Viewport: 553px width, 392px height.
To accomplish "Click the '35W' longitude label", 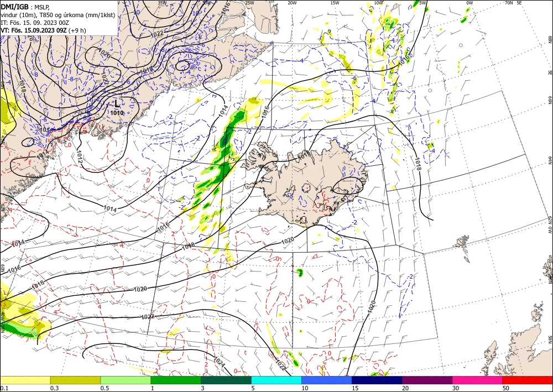I will click(x=162, y=2).
